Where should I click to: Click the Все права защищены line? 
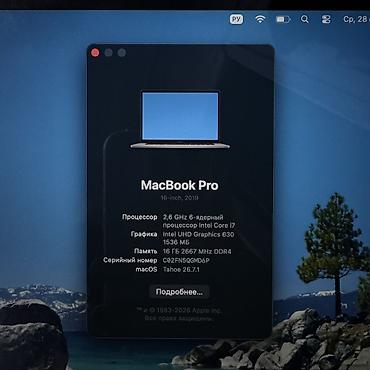[x=179, y=318]
